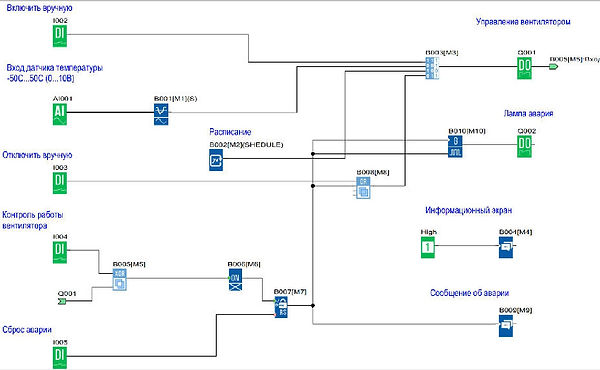Click the 'Контроль работы вентилятора' comment
The image size is (600, 370).
[33, 220]
